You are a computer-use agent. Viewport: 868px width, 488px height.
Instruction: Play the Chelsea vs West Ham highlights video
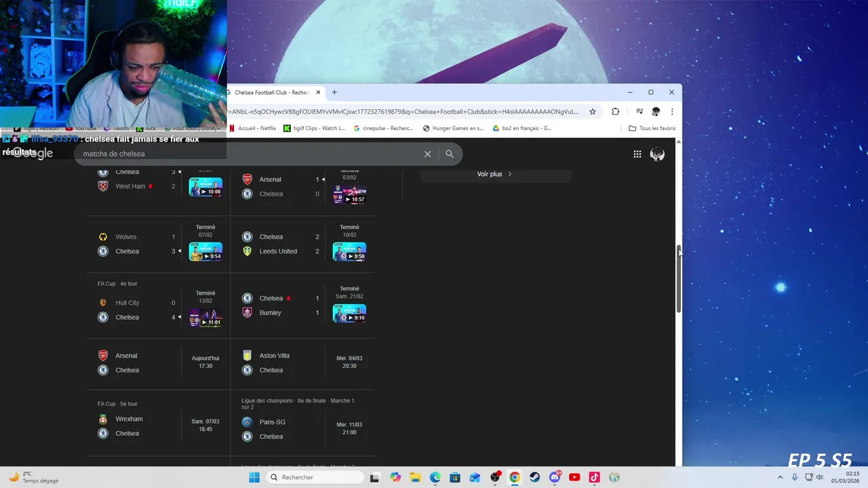[205, 186]
